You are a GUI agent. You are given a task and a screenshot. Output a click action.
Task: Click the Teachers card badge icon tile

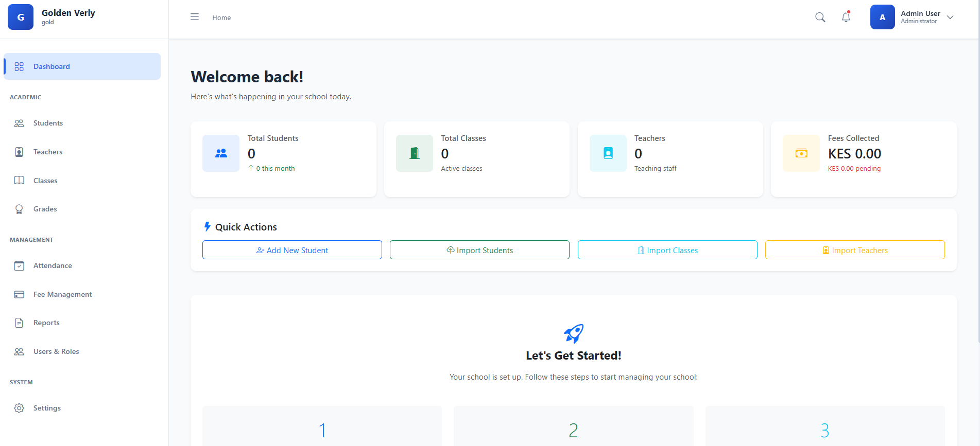(608, 153)
